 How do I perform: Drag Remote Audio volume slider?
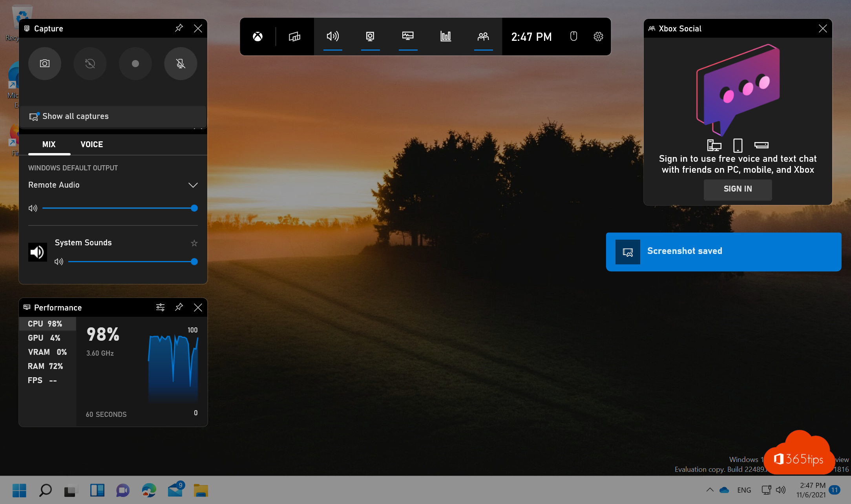[194, 208]
